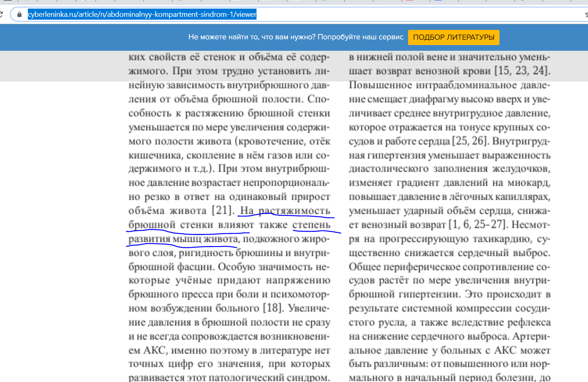Screen dimensions: 588x382
Task: Click citation [18] in the left column
Action: [x=272, y=308]
